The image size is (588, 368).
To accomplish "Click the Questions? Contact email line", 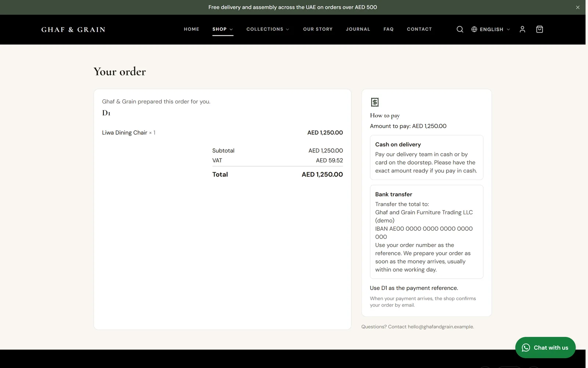I will 417,327.
